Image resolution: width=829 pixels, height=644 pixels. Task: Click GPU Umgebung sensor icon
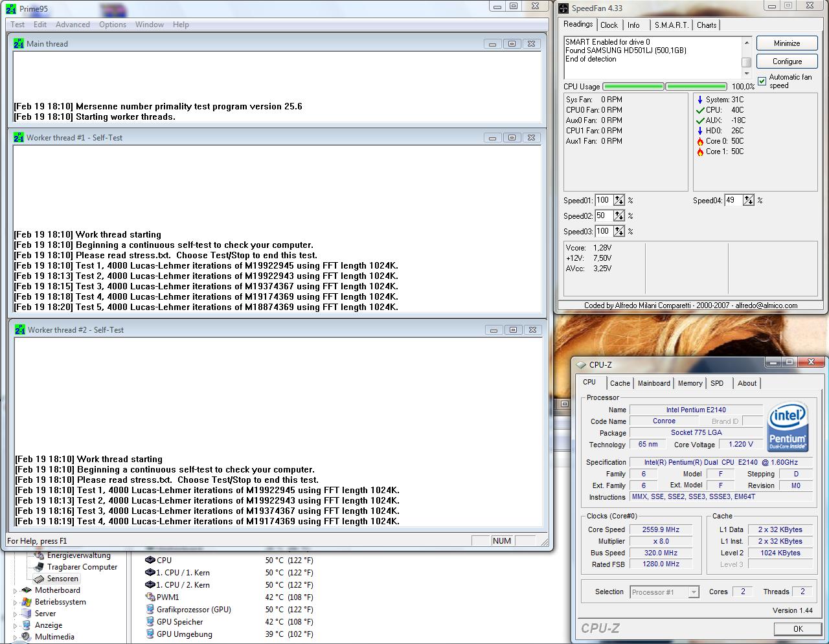coord(150,634)
